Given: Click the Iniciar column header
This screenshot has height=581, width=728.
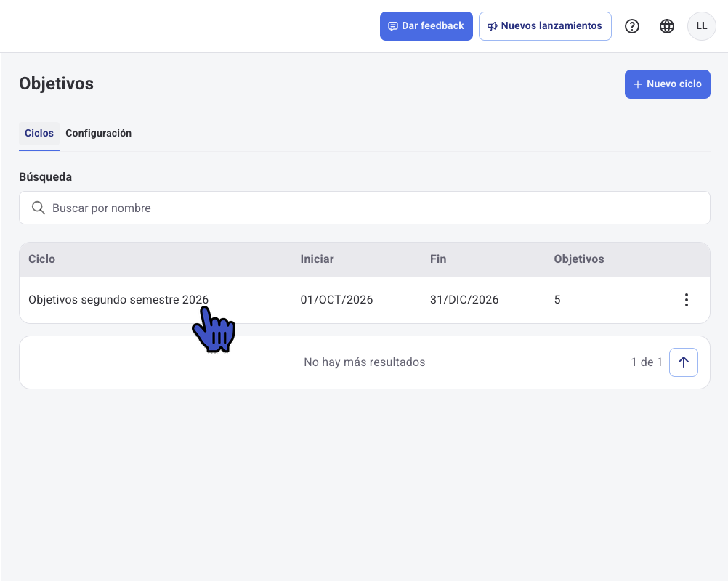Looking at the screenshot, I should click(317, 259).
